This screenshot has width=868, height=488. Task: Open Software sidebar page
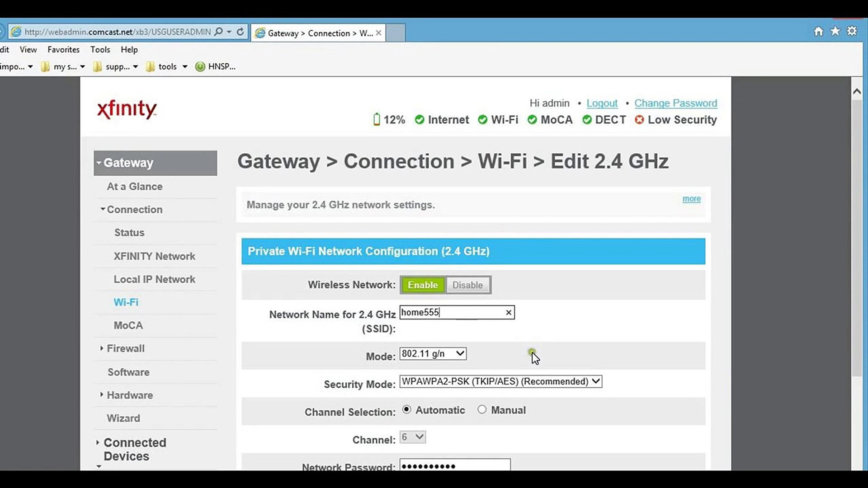(x=128, y=372)
